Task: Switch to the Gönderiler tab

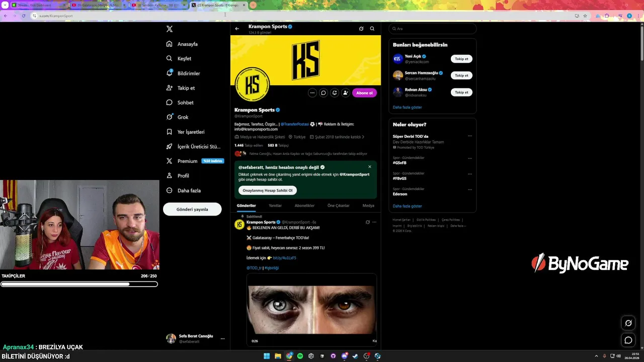Action: click(247, 206)
